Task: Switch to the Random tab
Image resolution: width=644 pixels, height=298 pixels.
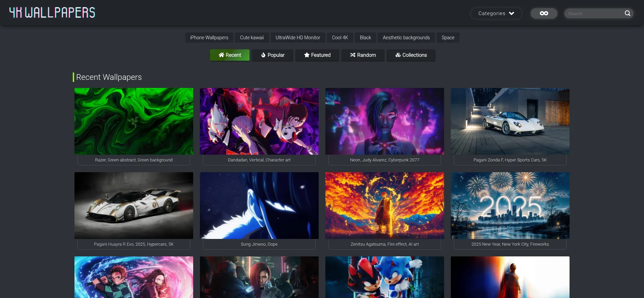Action: click(363, 55)
